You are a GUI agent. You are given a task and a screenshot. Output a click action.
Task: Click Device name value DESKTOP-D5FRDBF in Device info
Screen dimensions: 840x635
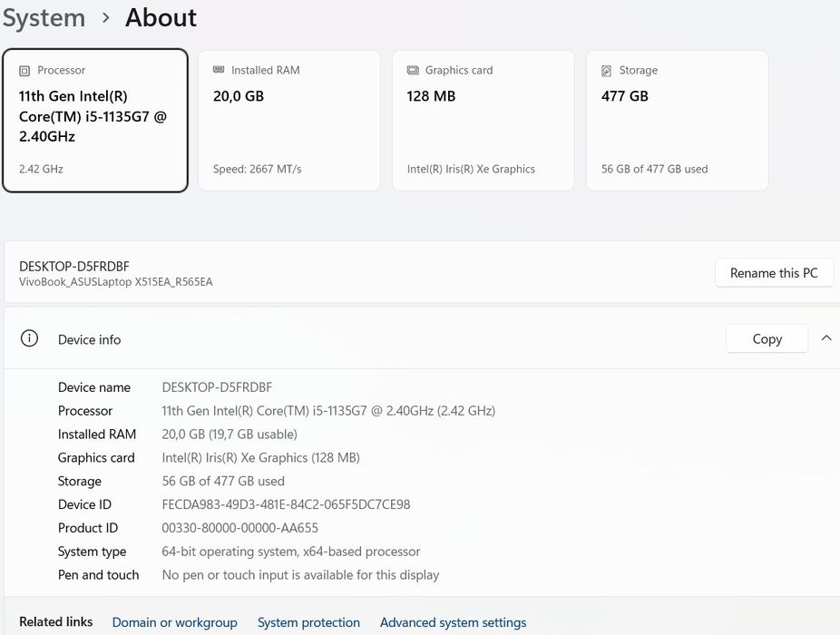217,387
